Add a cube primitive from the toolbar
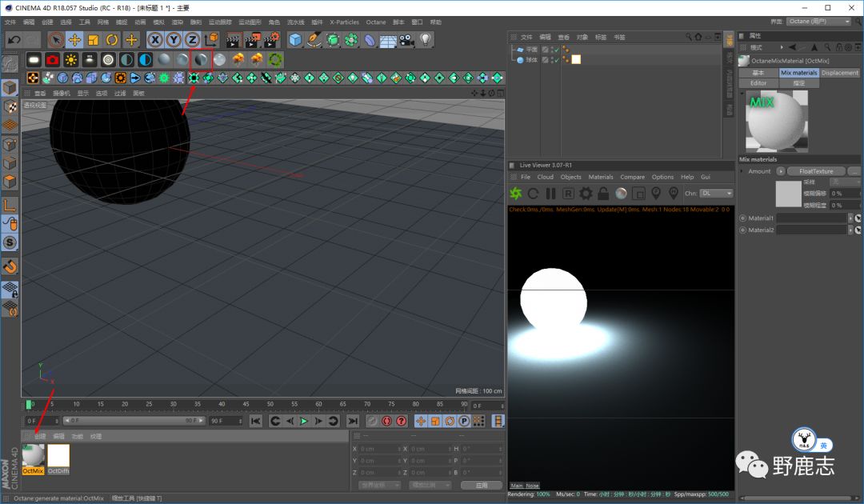 [295, 40]
